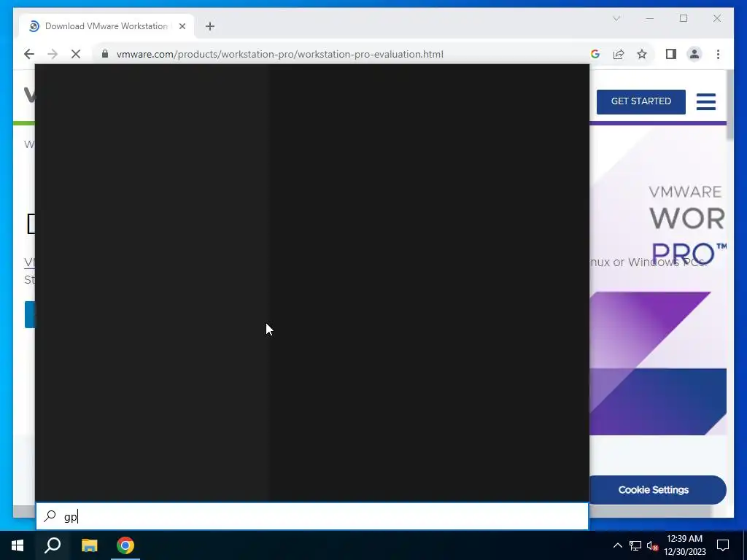Close the Download VMware Workstation tab

click(182, 26)
